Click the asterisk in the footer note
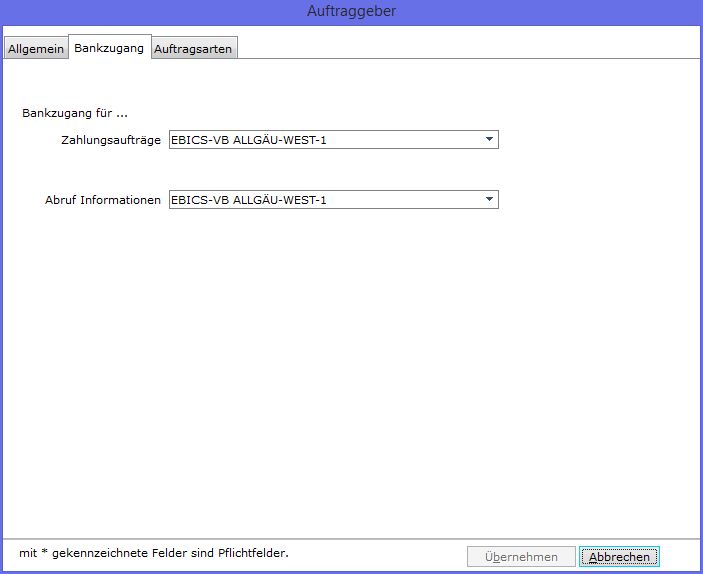Screen dimensions: 703x574 point(44,551)
